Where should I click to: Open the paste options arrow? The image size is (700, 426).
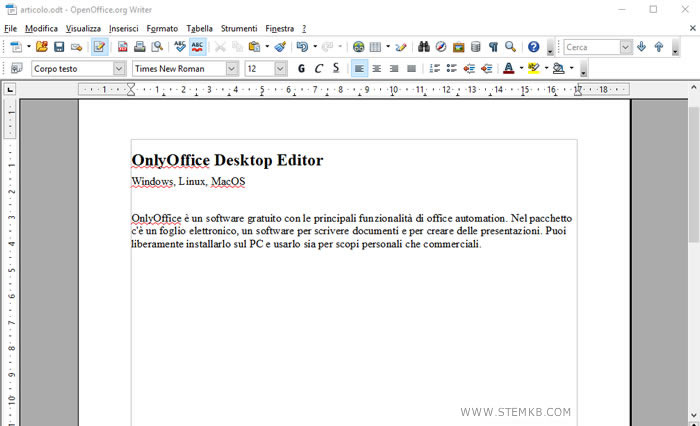point(267,46)
